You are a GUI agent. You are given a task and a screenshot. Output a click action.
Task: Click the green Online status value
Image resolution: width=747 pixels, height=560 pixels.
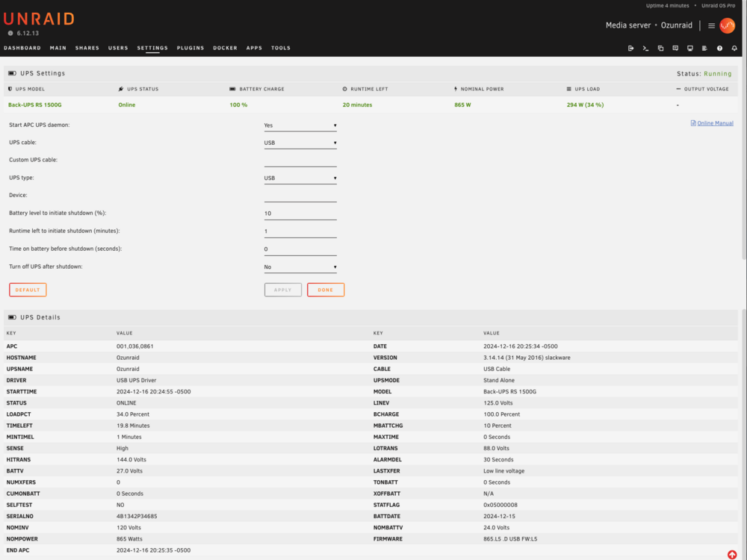pyautogui.click(x=127, y=105)
